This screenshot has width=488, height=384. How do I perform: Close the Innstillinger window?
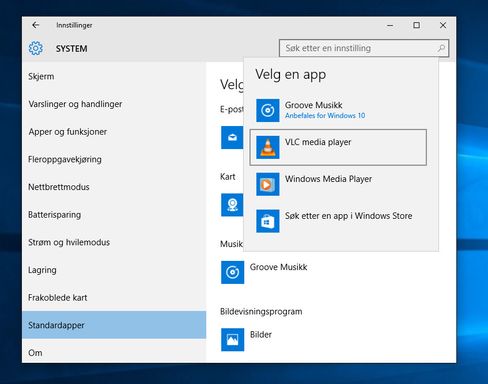click(443, 25)
